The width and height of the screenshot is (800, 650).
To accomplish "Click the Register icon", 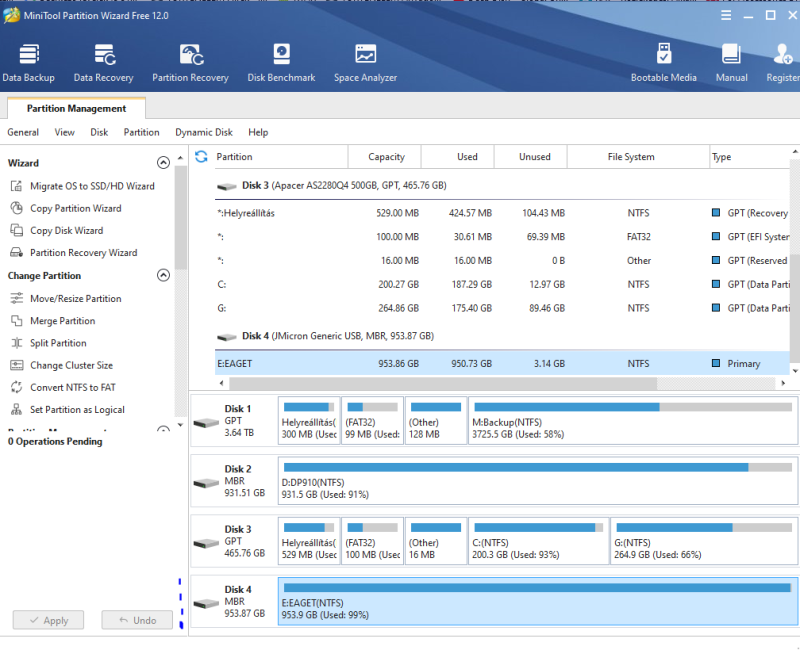I will [783, 54].
